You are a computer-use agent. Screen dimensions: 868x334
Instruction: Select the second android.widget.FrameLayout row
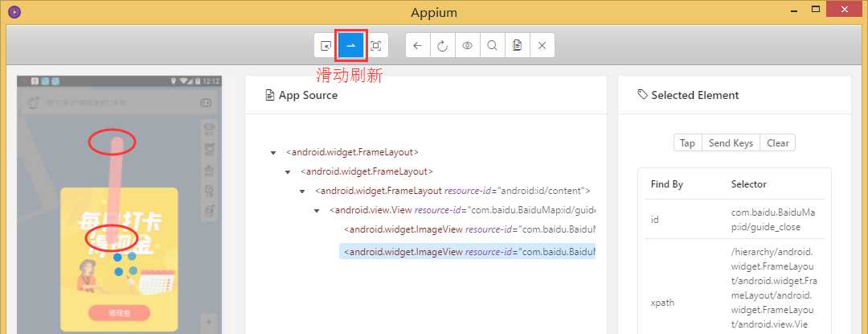click(x=366, y=171)
